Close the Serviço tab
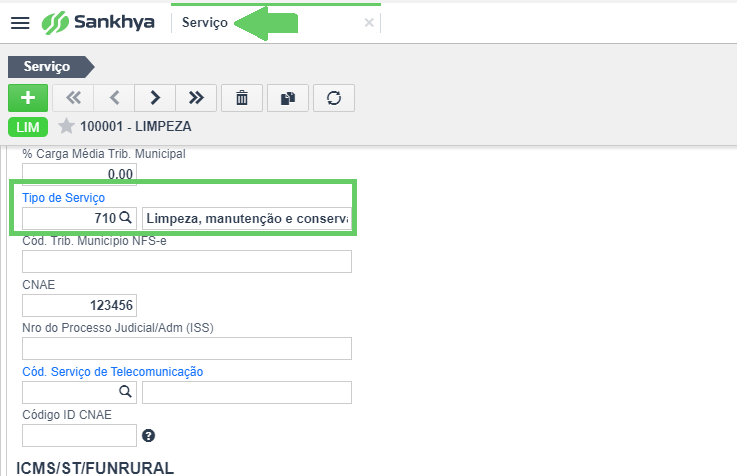 pos(369,23)
